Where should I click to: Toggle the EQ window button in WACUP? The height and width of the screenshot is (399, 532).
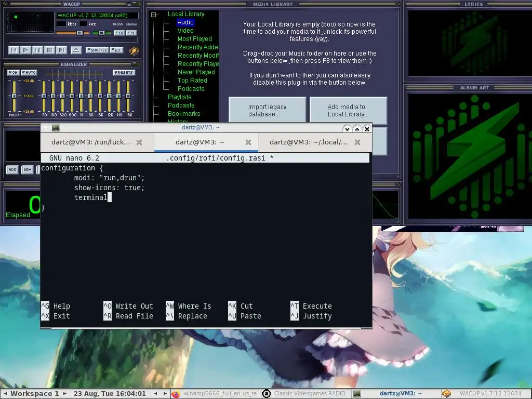tap(119, 33)
